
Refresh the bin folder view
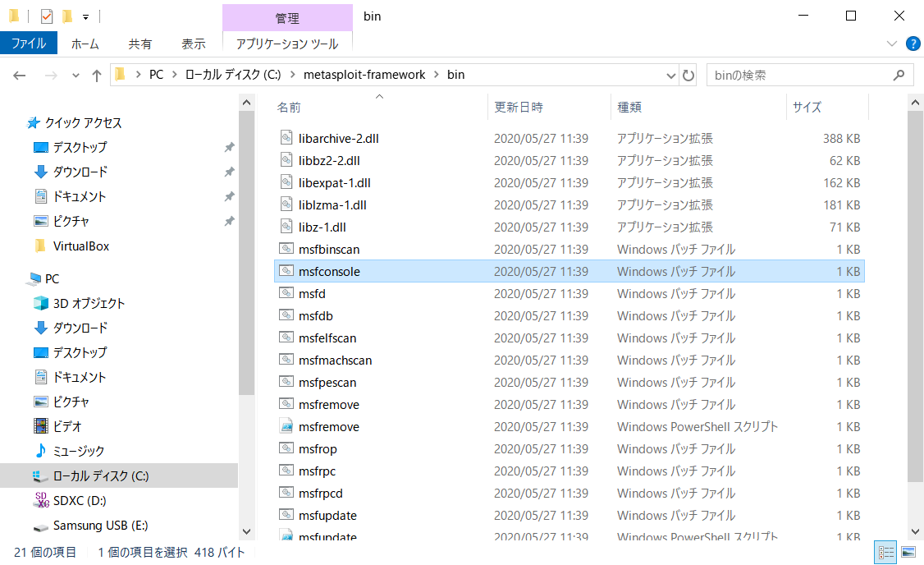pos(688,76)
